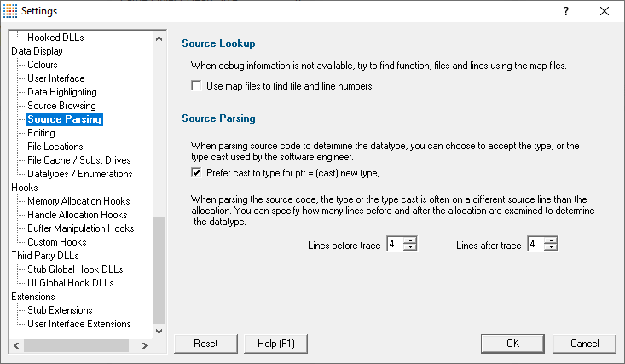Click the Settings app grid icon

coord(10,11)
